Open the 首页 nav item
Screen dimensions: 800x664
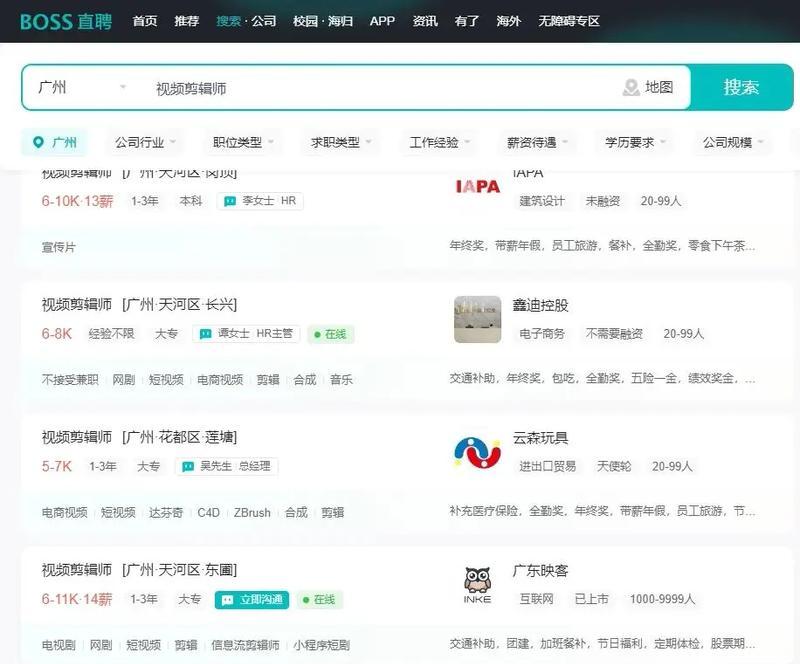tap(145, 21)
